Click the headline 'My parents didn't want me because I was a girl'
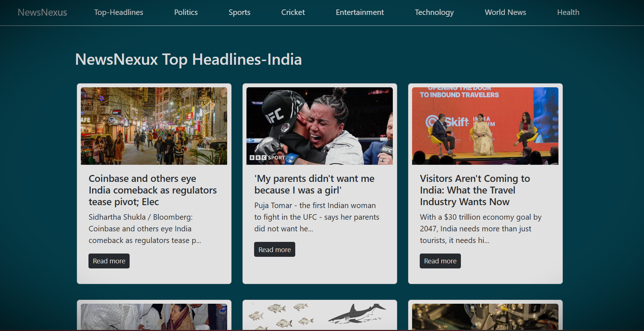Image resolution: width=644 pixels, height=331 pixels. pos(315,184)
